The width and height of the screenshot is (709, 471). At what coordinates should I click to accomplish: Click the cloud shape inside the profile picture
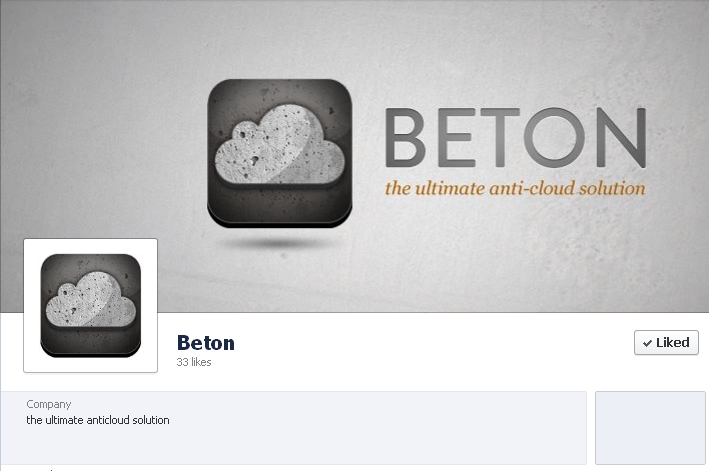click(x=89, y=302)
